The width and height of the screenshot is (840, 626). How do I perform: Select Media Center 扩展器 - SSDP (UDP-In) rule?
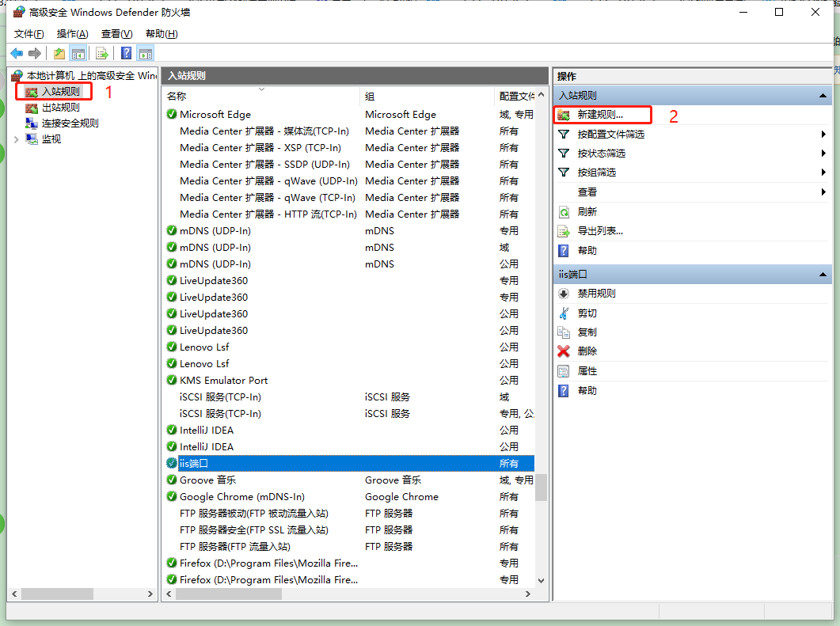click(x=349, y=165)
